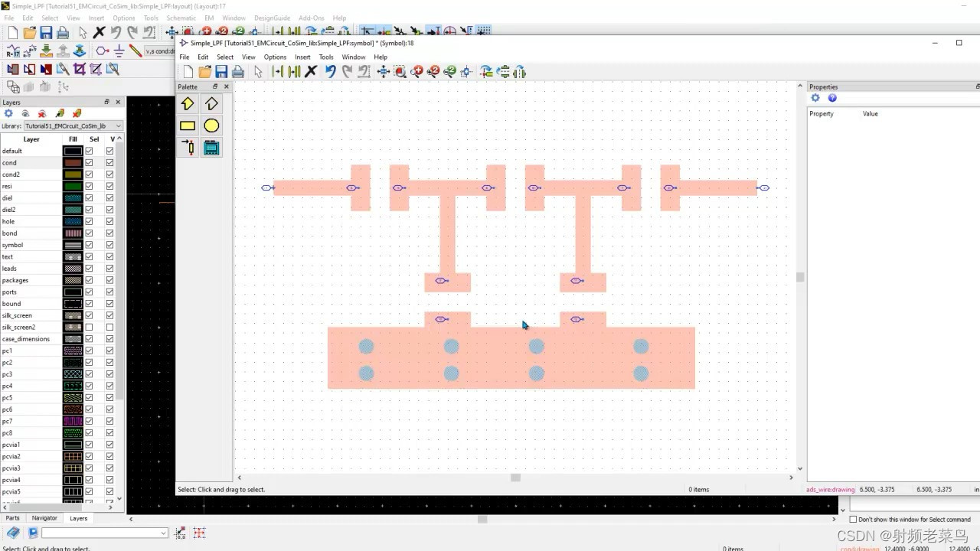Zoom out with the green magnifier icon
Image resolution: width=980 pixels, height=551 pixels.
(x=450, y=72)
